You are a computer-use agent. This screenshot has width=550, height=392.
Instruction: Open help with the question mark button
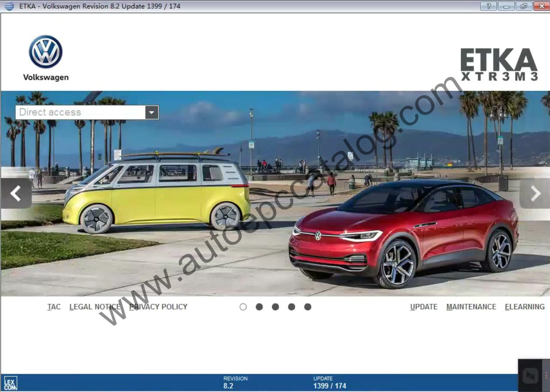point(488,6)
